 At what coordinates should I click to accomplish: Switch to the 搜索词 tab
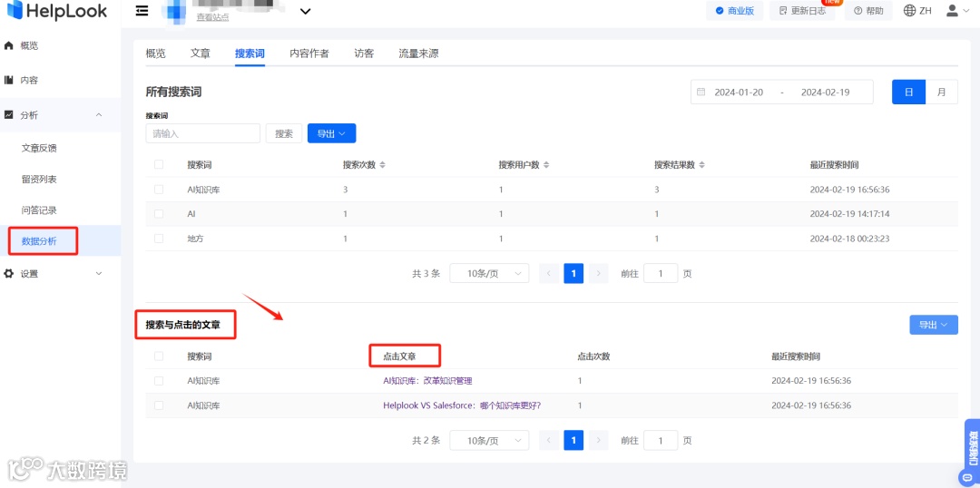coord(250,54)
